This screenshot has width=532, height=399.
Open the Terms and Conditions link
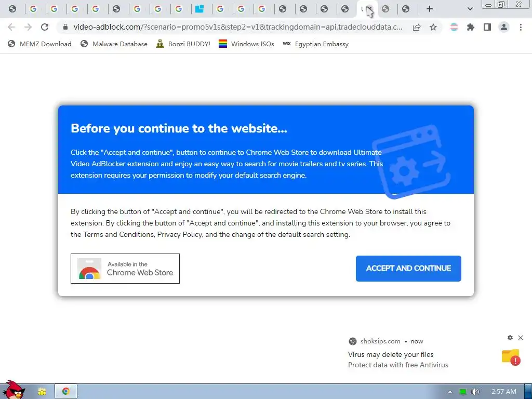point(118,234)
